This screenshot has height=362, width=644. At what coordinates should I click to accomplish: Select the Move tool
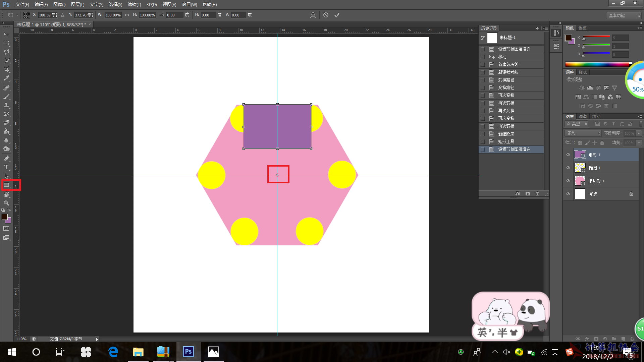(x=6, y=35)
